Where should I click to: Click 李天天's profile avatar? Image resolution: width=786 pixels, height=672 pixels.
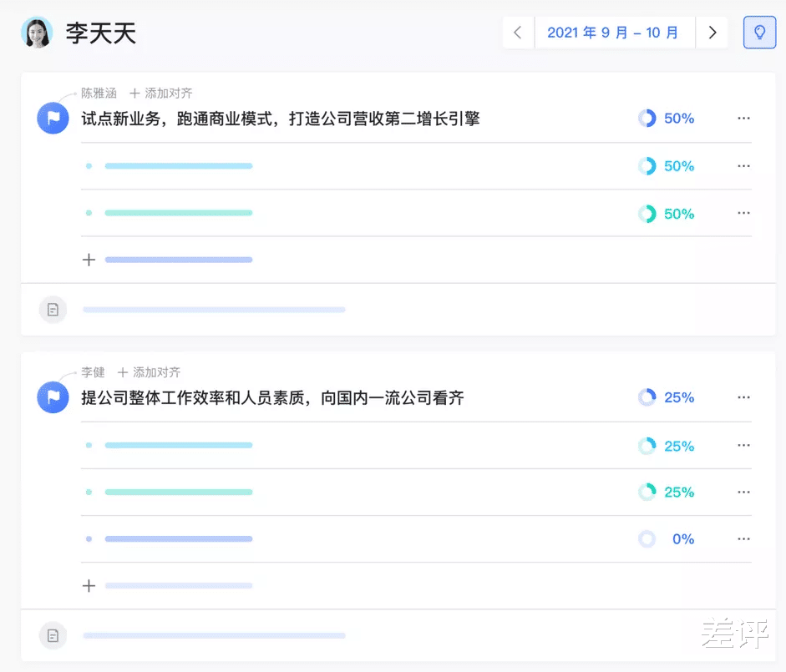click(x=37, y=33)
